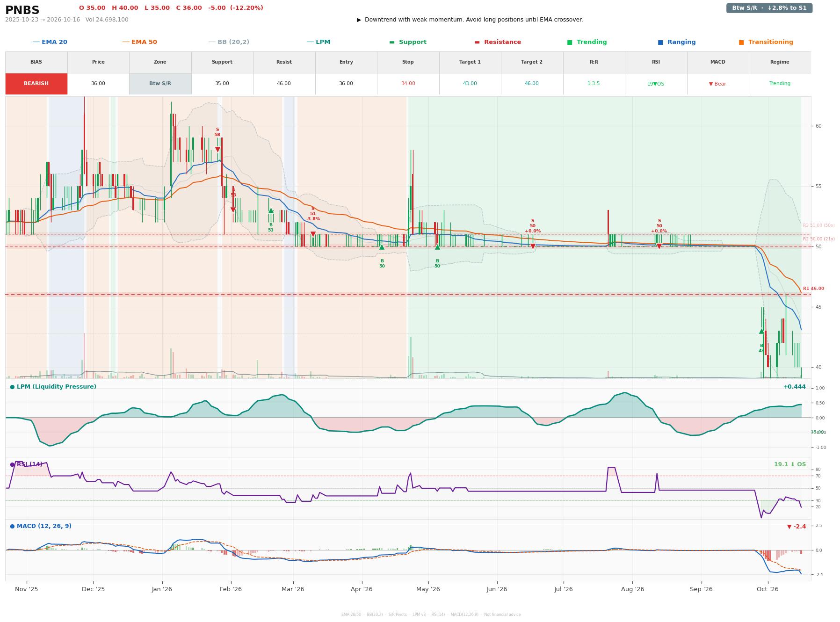This screenshot has width=840, height=622.
Task: Click the Support legend entry
Action: 408,42
